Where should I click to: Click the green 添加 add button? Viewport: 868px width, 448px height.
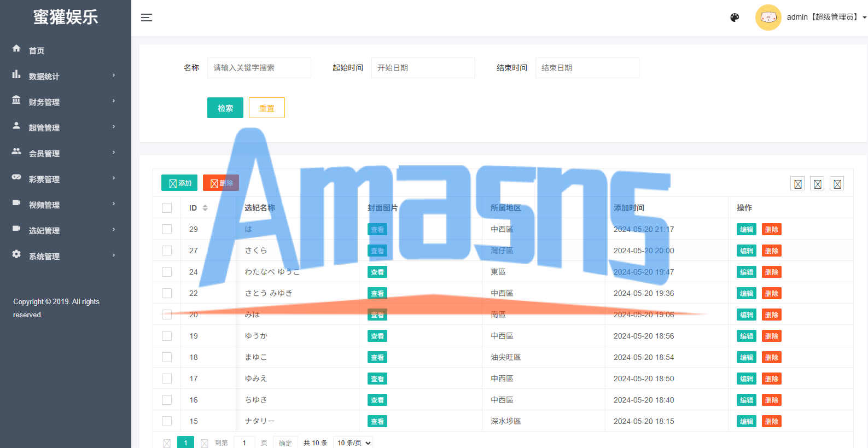179,183
